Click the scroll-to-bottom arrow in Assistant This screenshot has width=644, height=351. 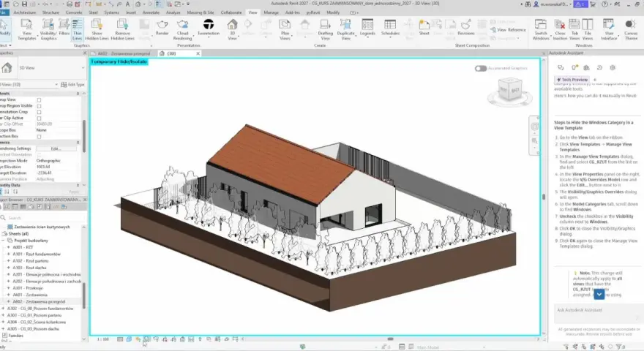pyautogui.click(x=599, y=294)
